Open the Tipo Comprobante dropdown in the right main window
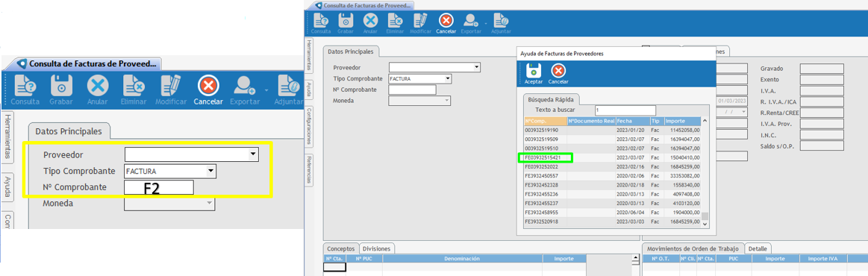The width and height of the screenshot is (868, 276). pos(449,79)
